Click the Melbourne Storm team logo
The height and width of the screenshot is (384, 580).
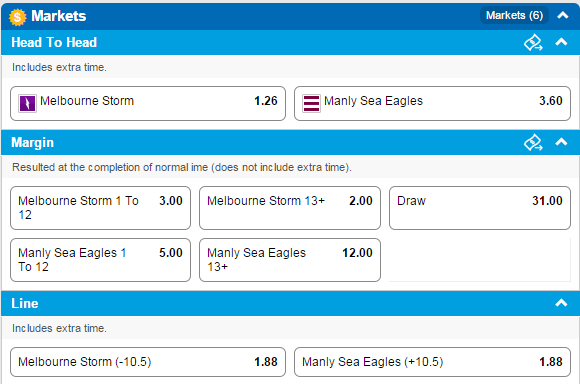[27, 103]
